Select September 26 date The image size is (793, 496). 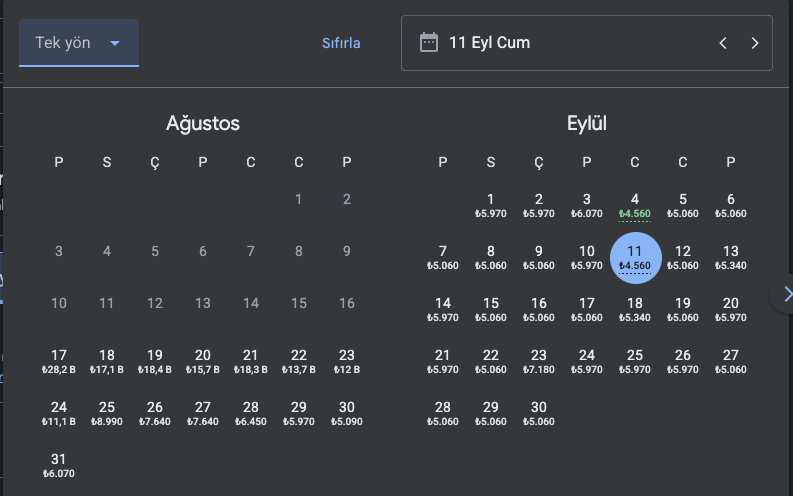pos(683,362)
